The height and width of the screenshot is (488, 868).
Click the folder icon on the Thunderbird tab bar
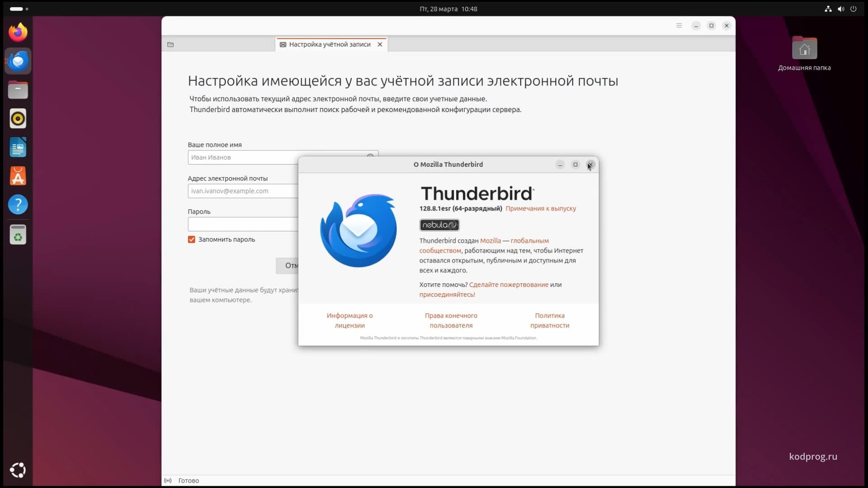click(170, 44)
